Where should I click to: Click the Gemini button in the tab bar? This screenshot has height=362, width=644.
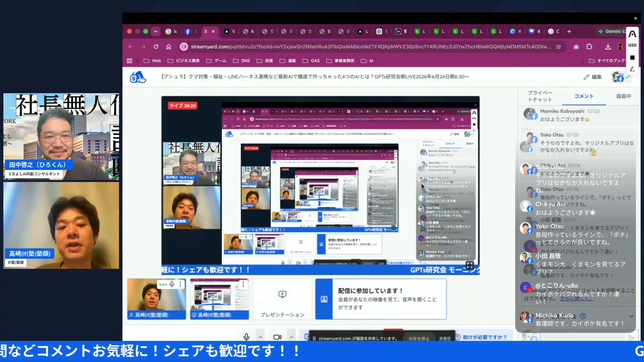(612, 32)
